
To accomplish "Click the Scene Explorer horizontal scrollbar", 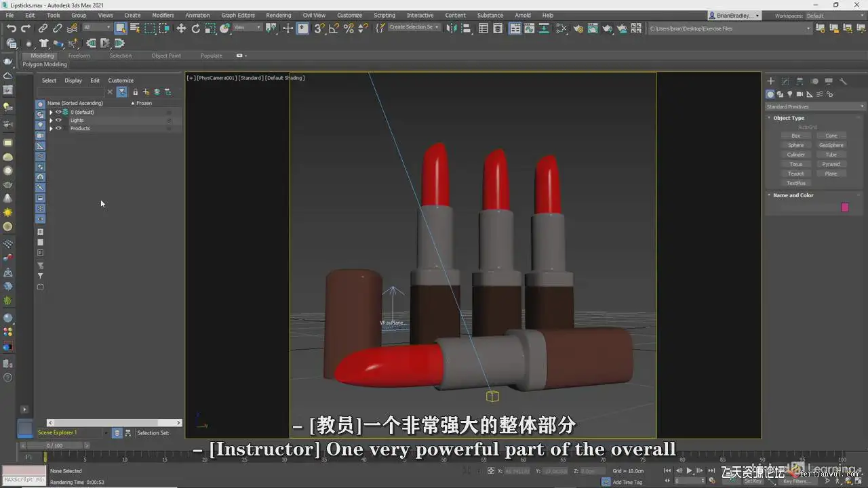I will pyautogui.click(x=114, y=423).
